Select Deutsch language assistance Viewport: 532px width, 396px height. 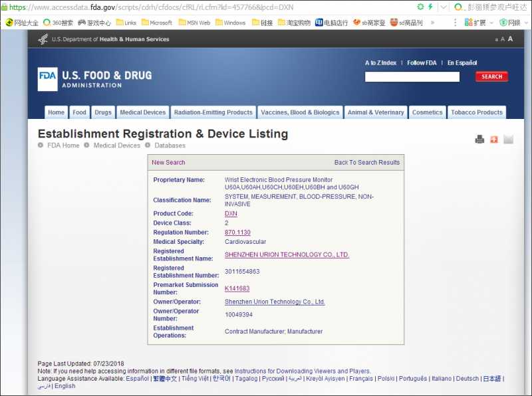(467, 379)
